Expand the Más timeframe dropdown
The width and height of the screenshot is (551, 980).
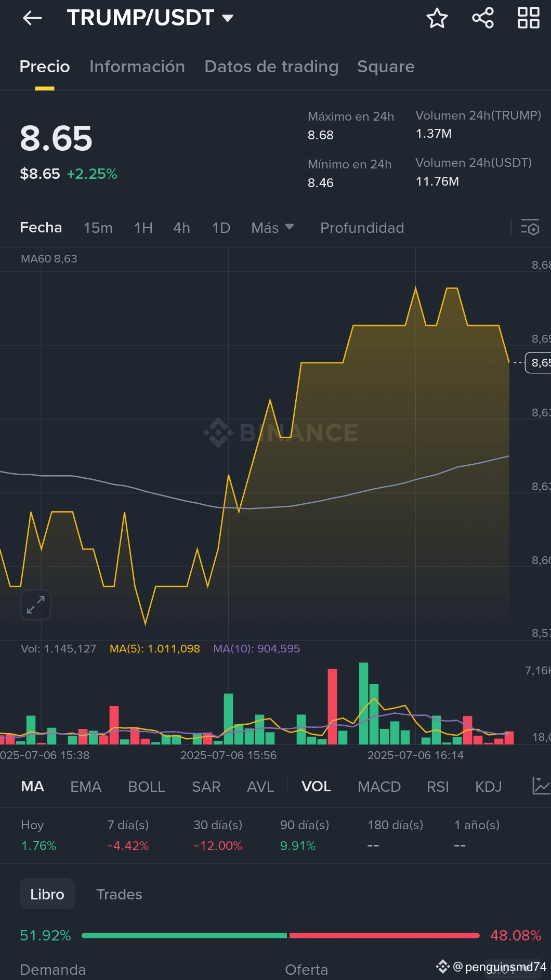tap(272, 228)
